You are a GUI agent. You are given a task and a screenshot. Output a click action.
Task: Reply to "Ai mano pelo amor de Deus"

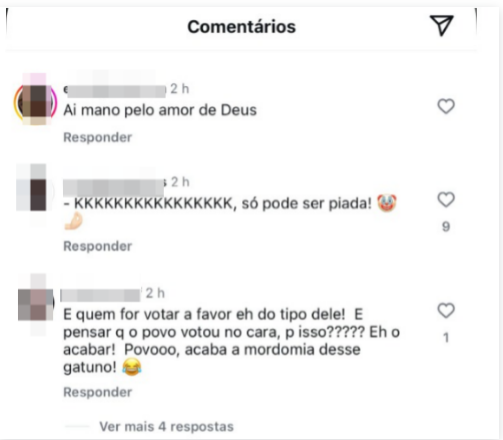98,137
